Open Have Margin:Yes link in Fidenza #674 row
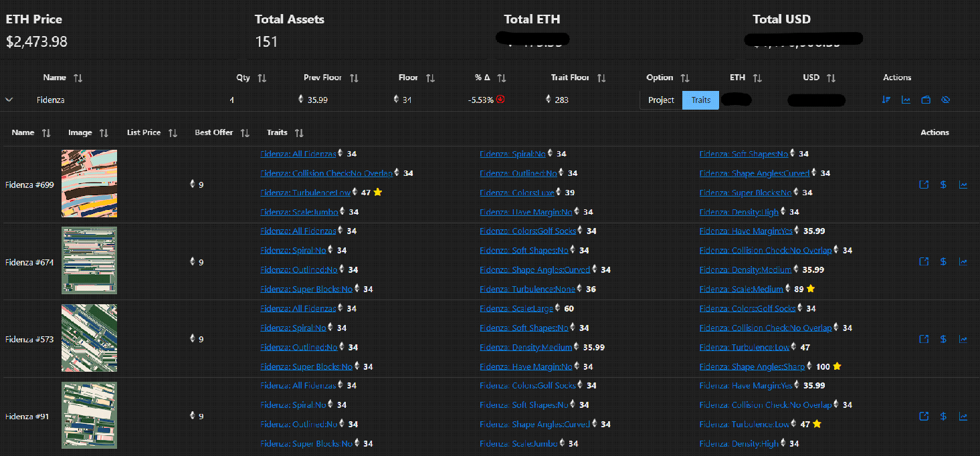 point(746,231)
